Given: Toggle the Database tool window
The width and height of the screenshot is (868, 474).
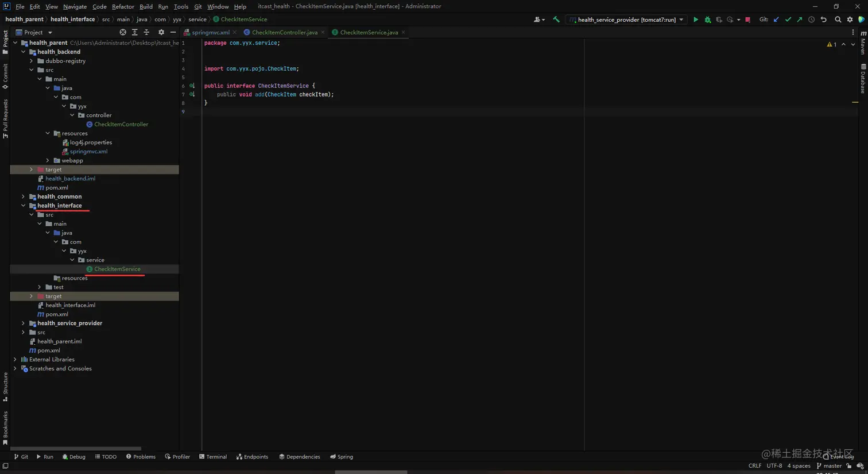Looking at the screenshot, I should [x=863, y=78].
